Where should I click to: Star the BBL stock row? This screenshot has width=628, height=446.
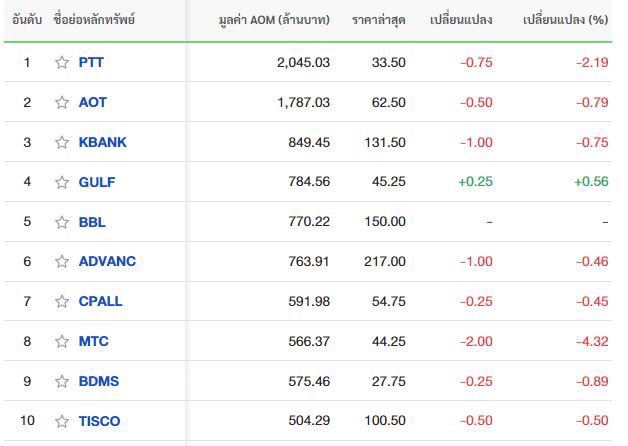[62, 222]
